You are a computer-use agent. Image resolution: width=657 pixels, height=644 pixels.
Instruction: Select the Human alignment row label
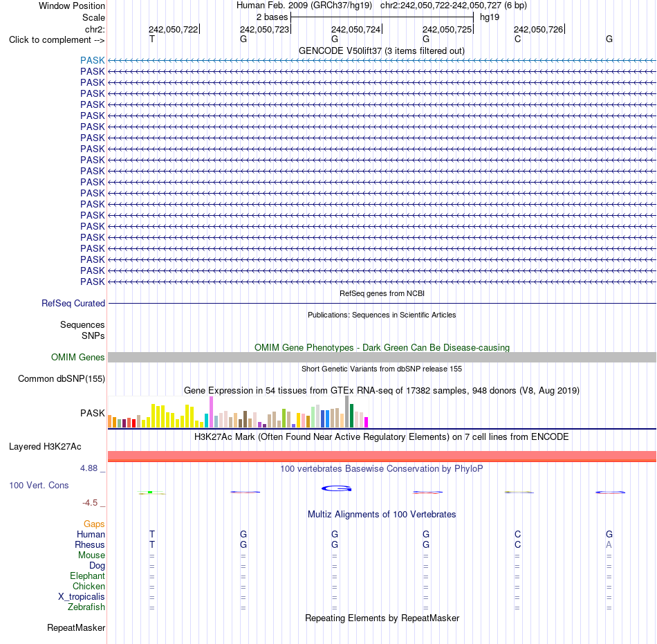[x=91, y=534]
